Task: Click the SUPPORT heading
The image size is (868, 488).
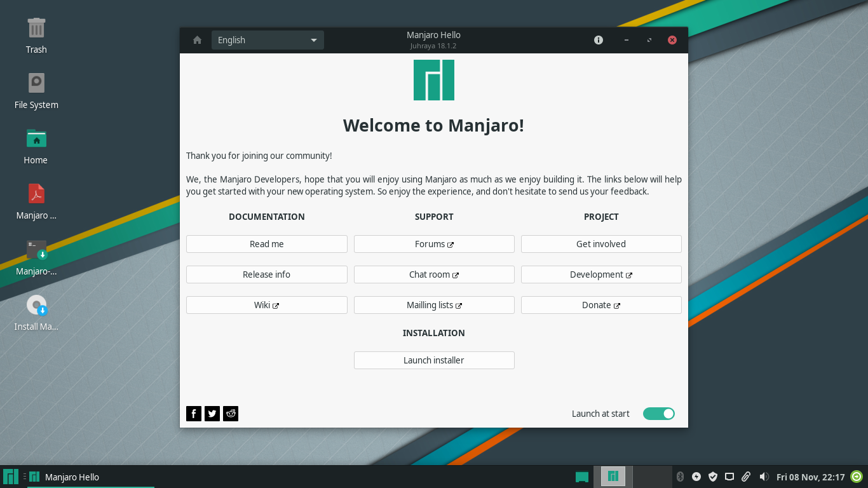Action: (434, 217)
